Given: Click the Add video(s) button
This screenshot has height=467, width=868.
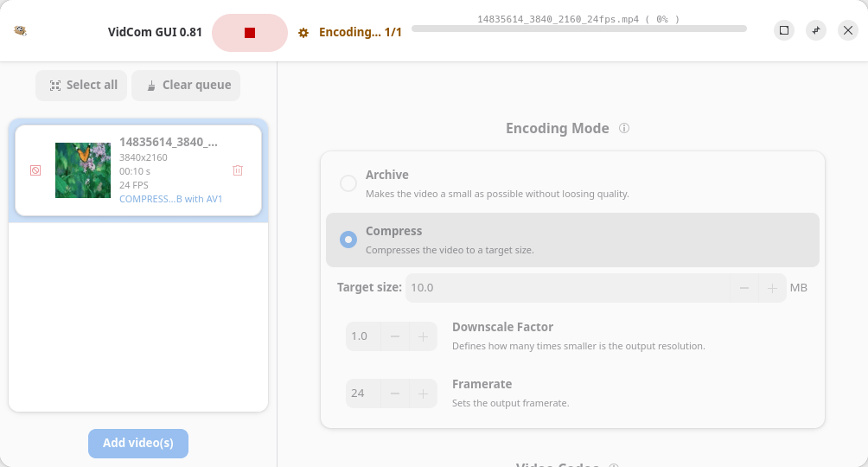Looking at the screenshot, I should click(x=138, y=443).
